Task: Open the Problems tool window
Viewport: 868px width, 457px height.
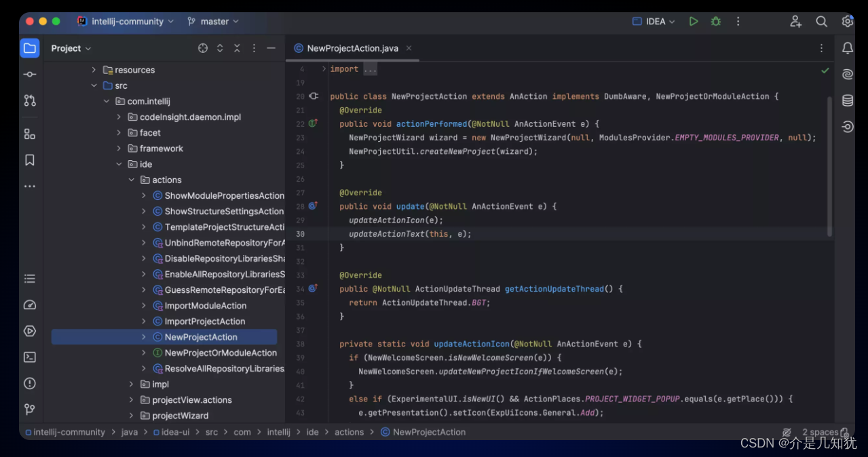Action: pos(30,383)
